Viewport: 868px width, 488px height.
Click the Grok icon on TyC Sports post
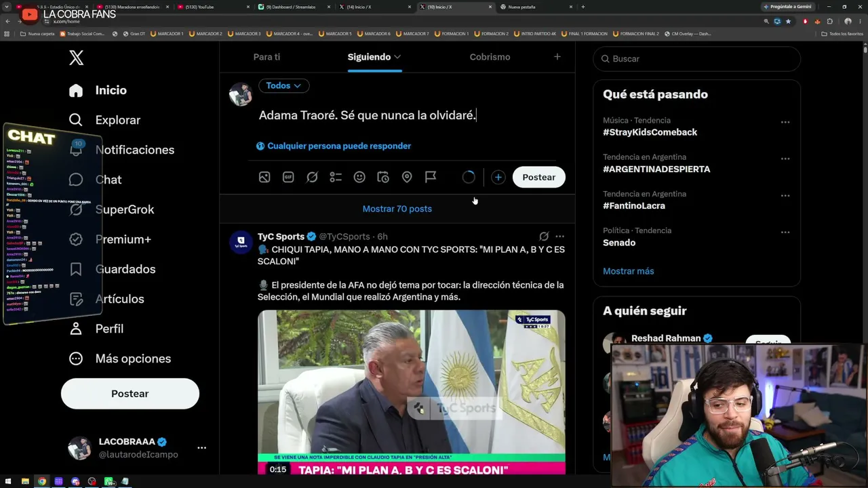(544, 237)
